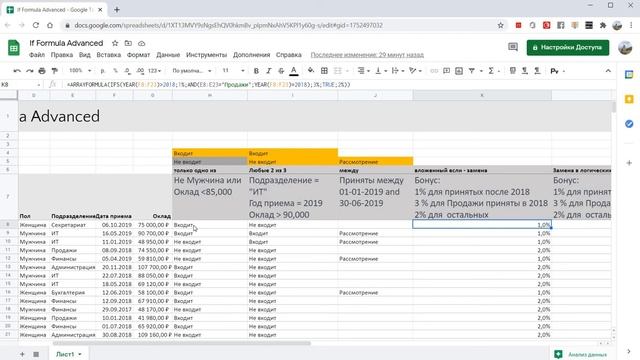Toggle bold formatting
This screenshot has width=640, height=360.
point(256,71)
